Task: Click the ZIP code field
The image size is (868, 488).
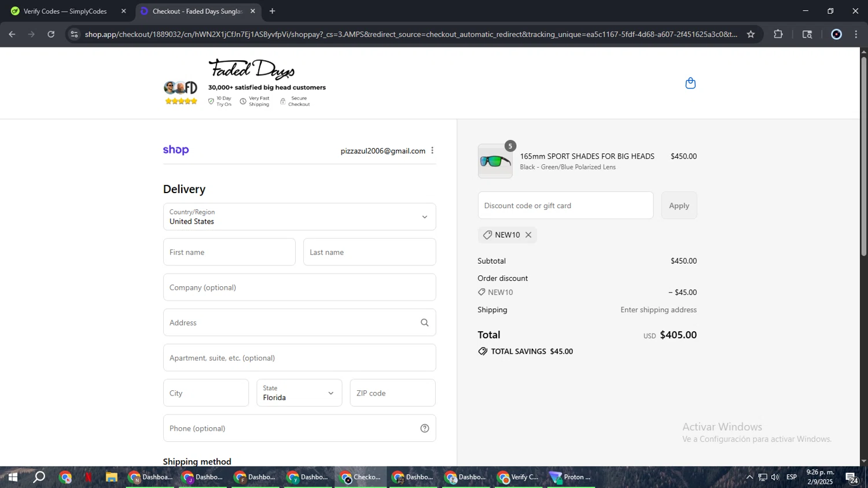Action: (x=393, y=393)
